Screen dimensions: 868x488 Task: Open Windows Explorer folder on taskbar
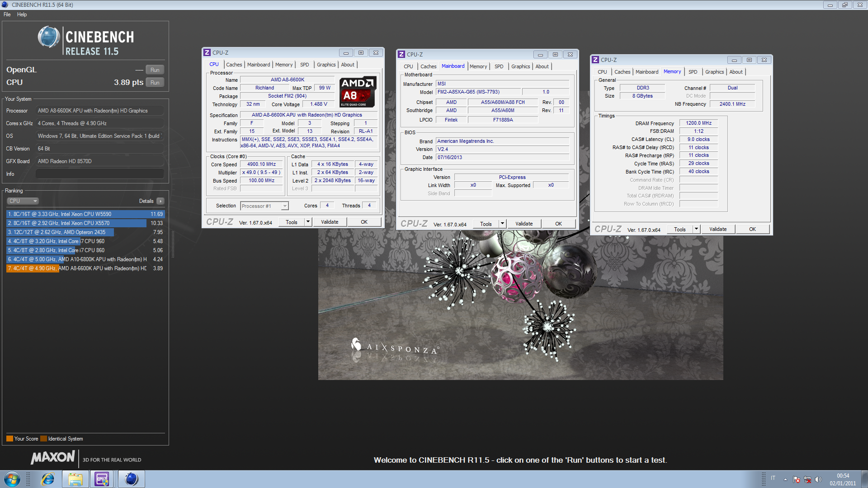pos(75,479)
